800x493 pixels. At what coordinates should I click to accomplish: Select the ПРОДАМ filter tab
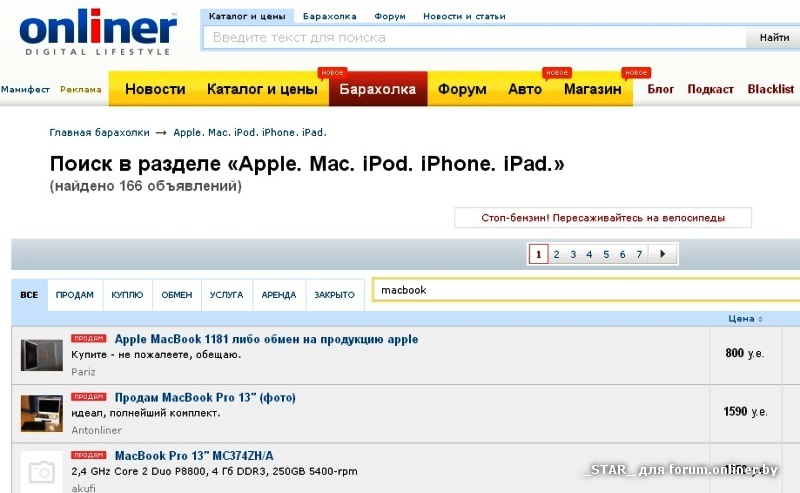(75, 295)
